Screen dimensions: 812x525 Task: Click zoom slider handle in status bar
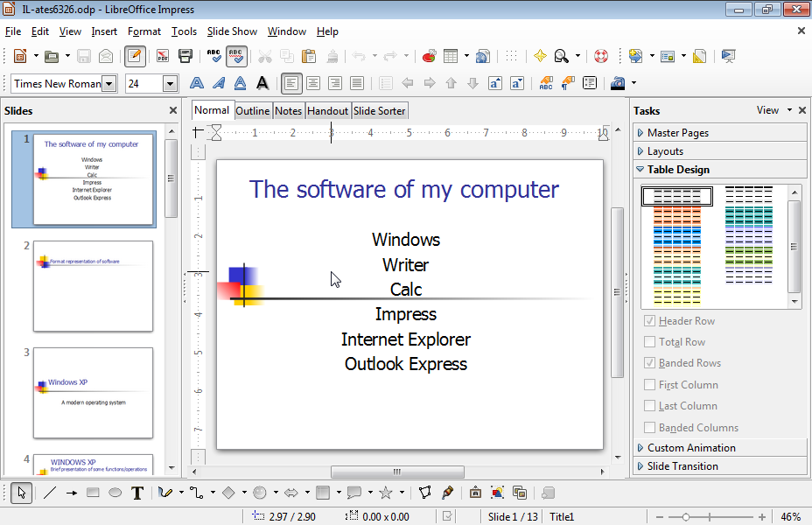(686, 517)
